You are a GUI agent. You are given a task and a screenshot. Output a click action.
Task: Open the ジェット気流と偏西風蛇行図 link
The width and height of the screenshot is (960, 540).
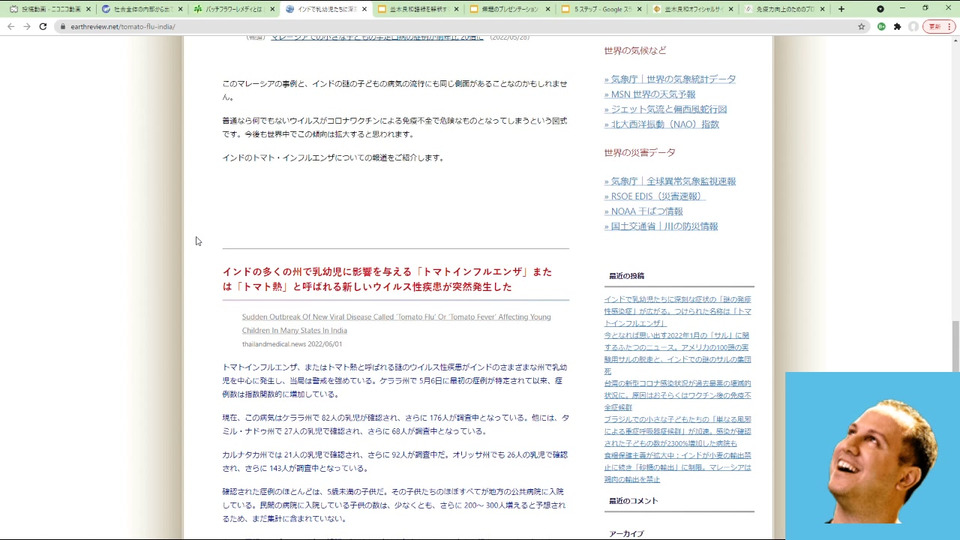666,109
